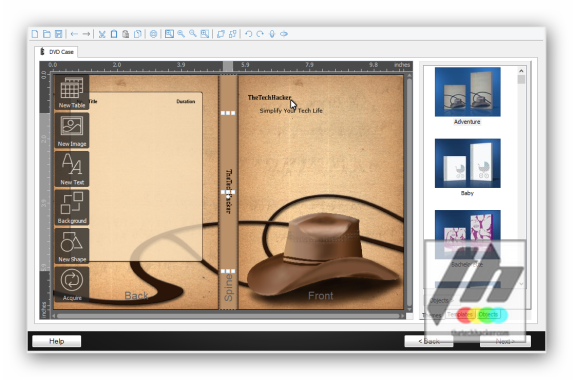Click the canvas vertical scrollbar
The image size is (573, 380).
[x=409, y=193]
